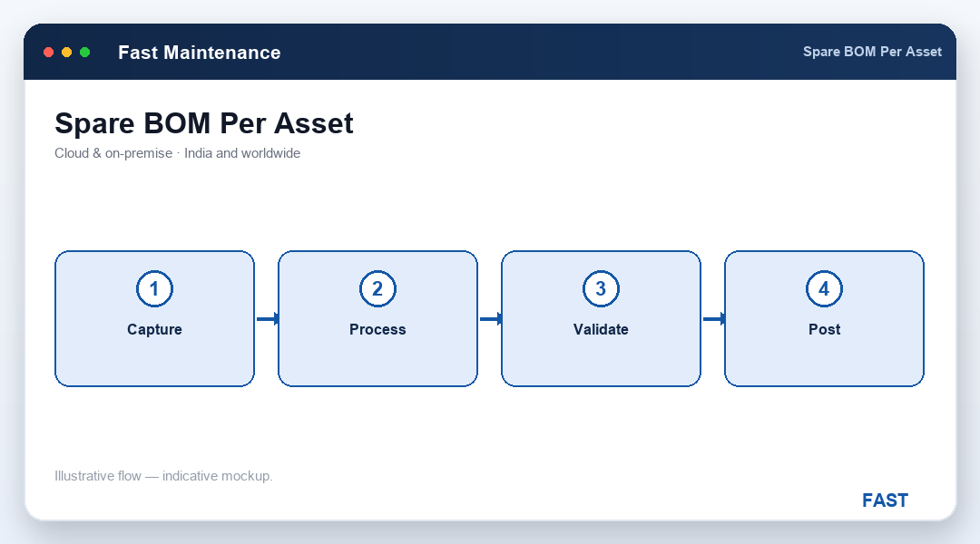
Task: Select the Process step card
Action: [377, 318]
